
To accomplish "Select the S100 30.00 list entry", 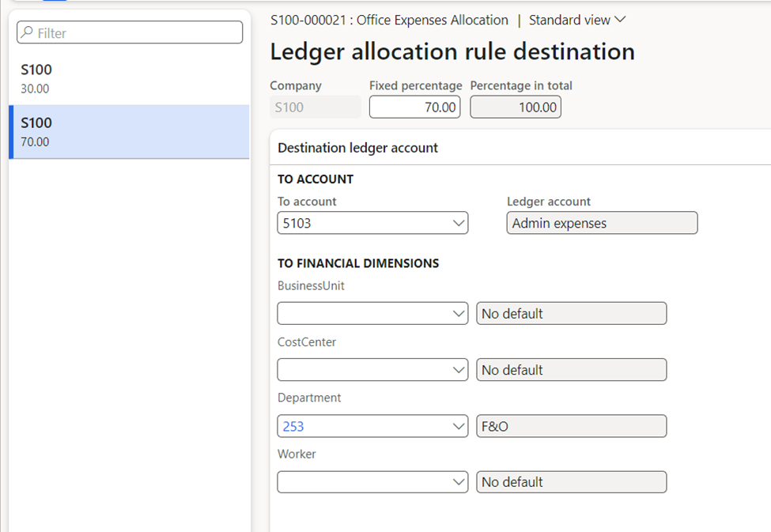I will coord(129,78).
